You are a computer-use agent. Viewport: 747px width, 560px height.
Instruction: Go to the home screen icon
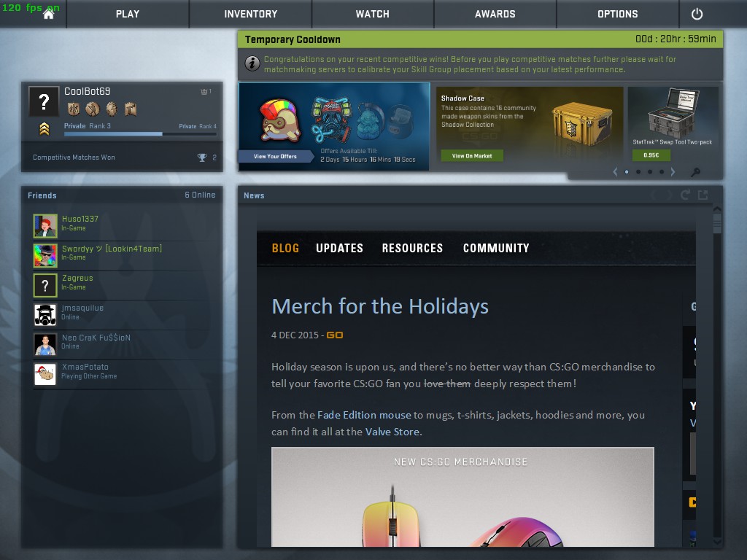[x=49, y=15]
